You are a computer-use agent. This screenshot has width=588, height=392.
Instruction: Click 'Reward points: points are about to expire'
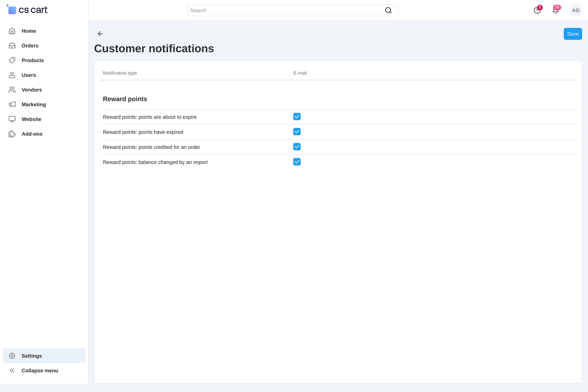coord(150,117)
